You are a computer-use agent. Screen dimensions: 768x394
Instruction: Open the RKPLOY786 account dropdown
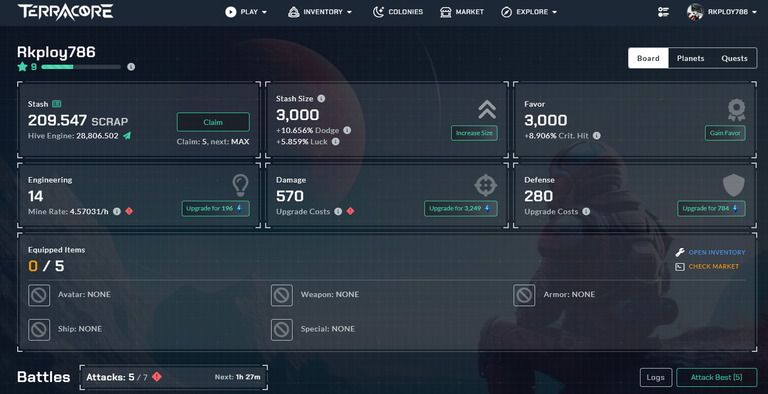click(x=722, y=12)
